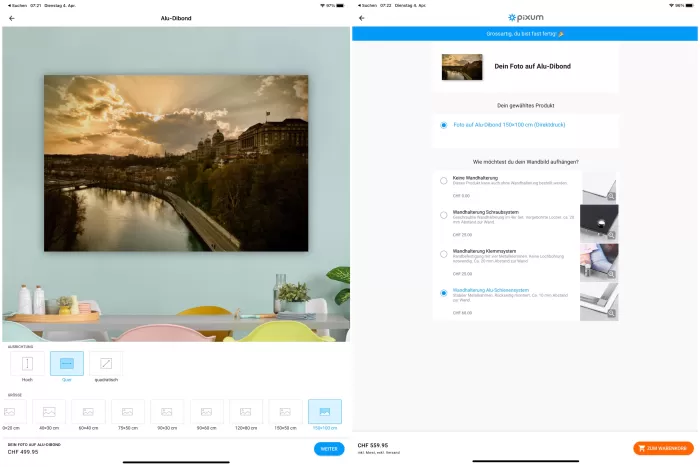Image resolution: width=700 pixels, height=467 pixels.
Task: Select the Keine Wandhalterung radio option
Action: click(443, 181)
